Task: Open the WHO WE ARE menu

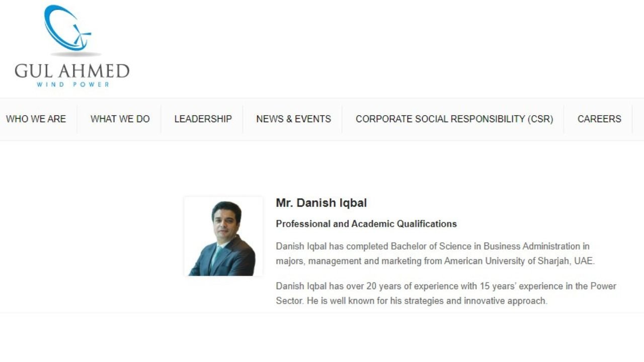Action: 36,119
